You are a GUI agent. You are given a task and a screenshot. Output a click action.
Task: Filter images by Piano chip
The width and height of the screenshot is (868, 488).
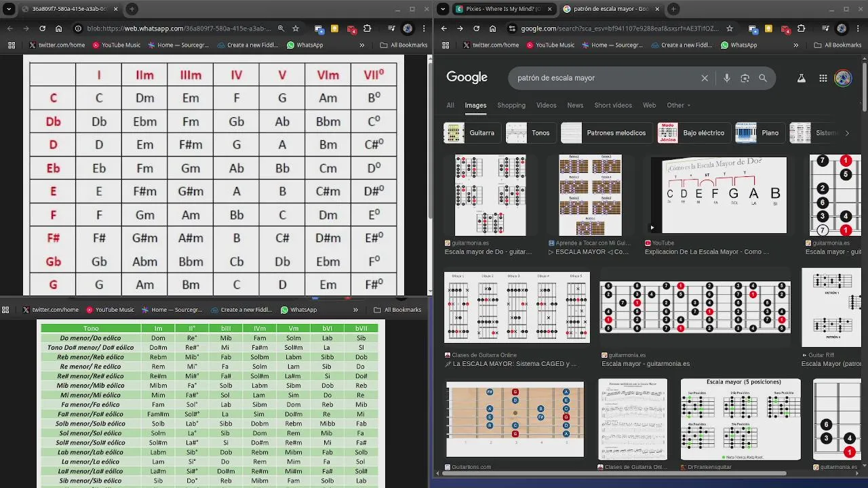[759, 133]
